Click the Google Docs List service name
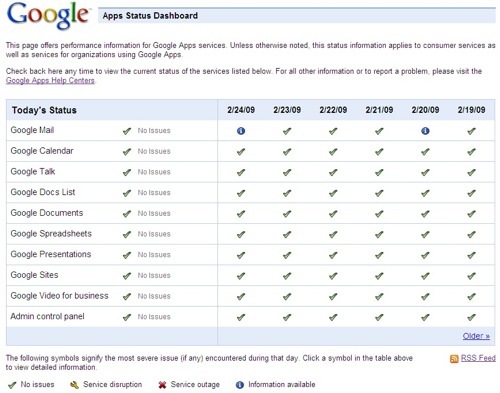 pyautogui.click(x=43, y=192)
